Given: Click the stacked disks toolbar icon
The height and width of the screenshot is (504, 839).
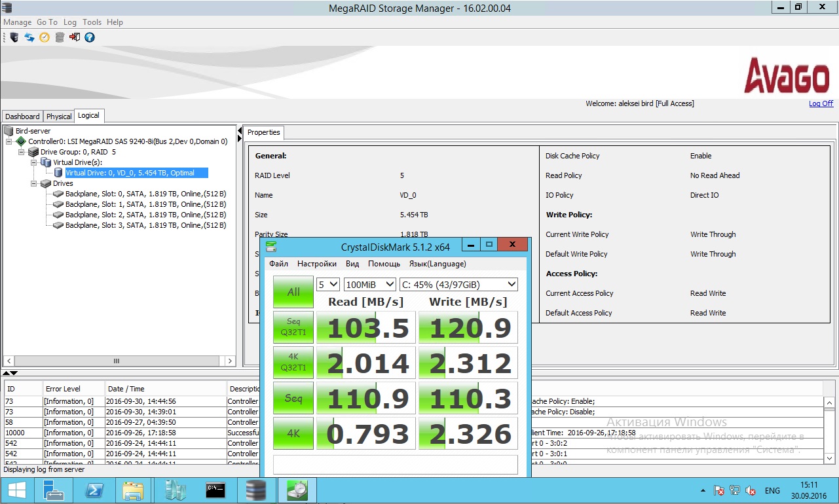Looking at the screenshot, I should click(60, 37).
